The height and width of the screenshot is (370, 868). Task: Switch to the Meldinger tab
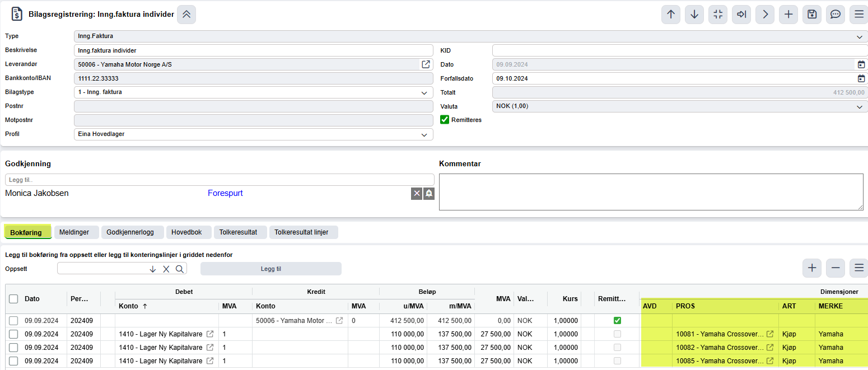coord(77,232)
